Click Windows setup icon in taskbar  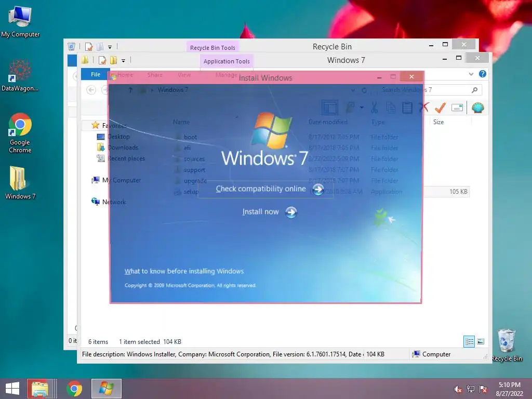coord(106,389)
